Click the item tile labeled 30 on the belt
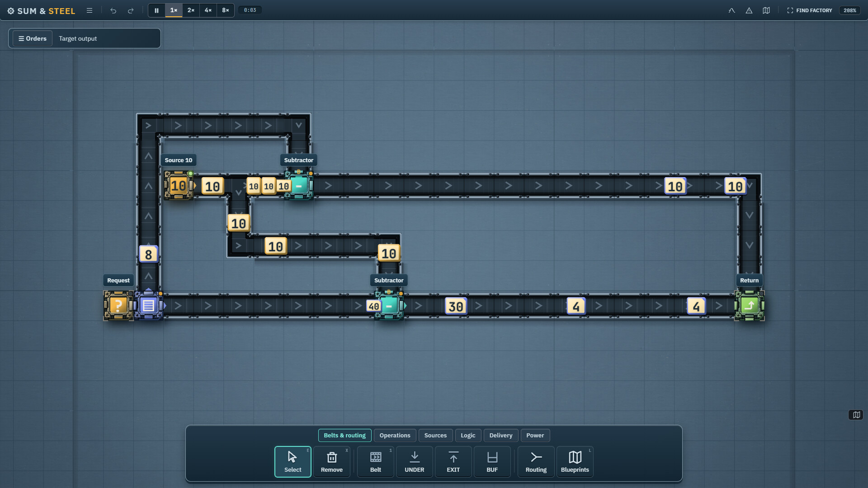Image resolution: width=868 pixels, height=488 pixels. pos(456,306)
